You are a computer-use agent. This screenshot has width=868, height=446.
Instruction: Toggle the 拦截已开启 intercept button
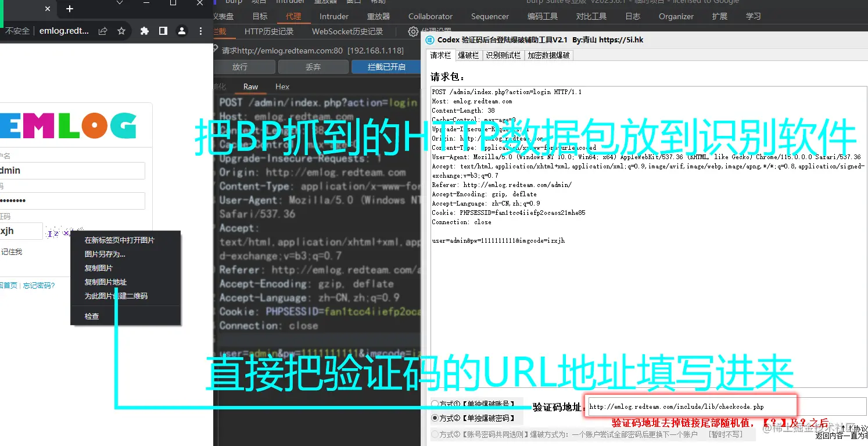coord(386,67)
